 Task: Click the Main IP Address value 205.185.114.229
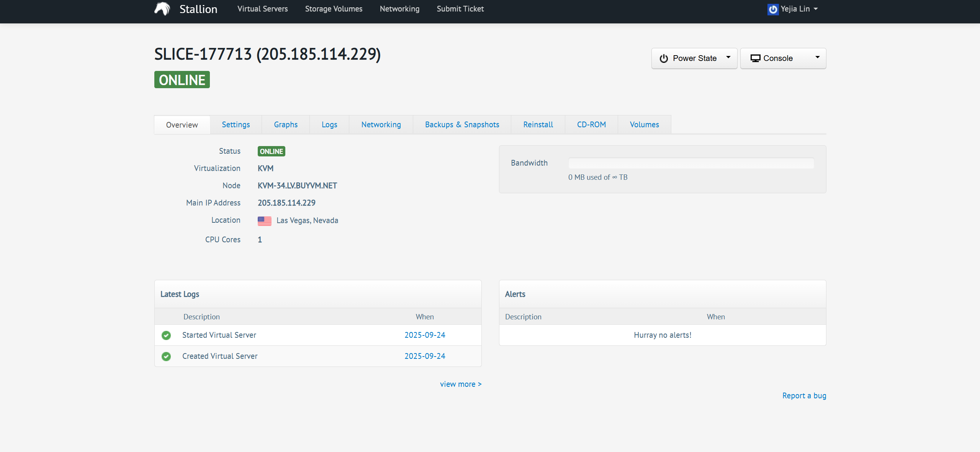point(286,203)
